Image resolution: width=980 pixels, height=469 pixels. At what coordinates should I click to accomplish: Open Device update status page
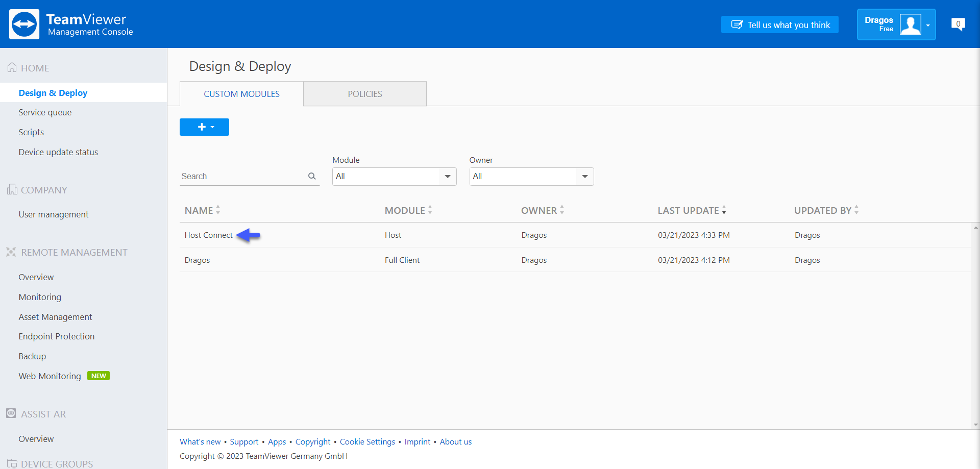click(58, 152)
